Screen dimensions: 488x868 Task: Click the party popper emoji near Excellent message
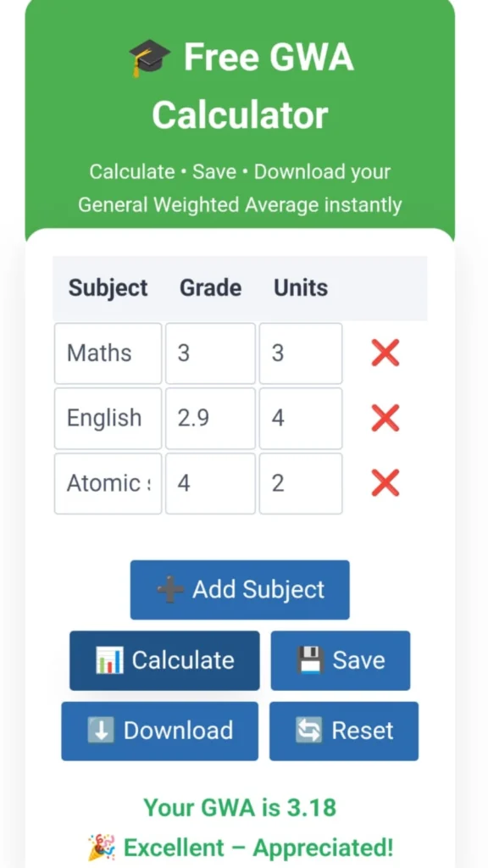(102, 847)
